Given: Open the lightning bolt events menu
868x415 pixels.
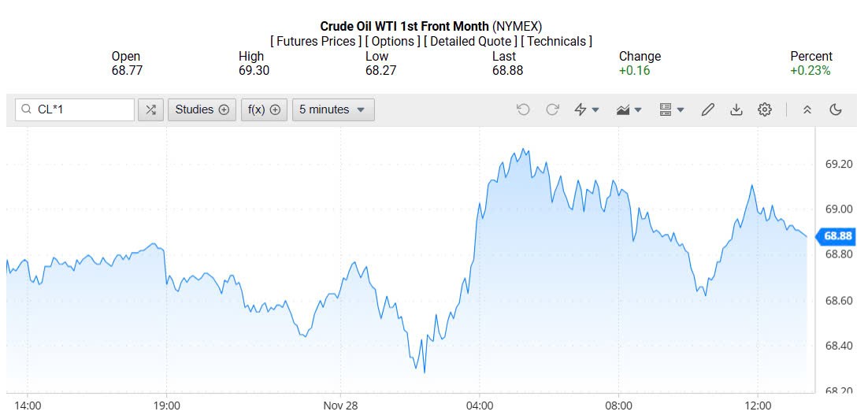Looking at the screenshot, I should pos(586,109).
